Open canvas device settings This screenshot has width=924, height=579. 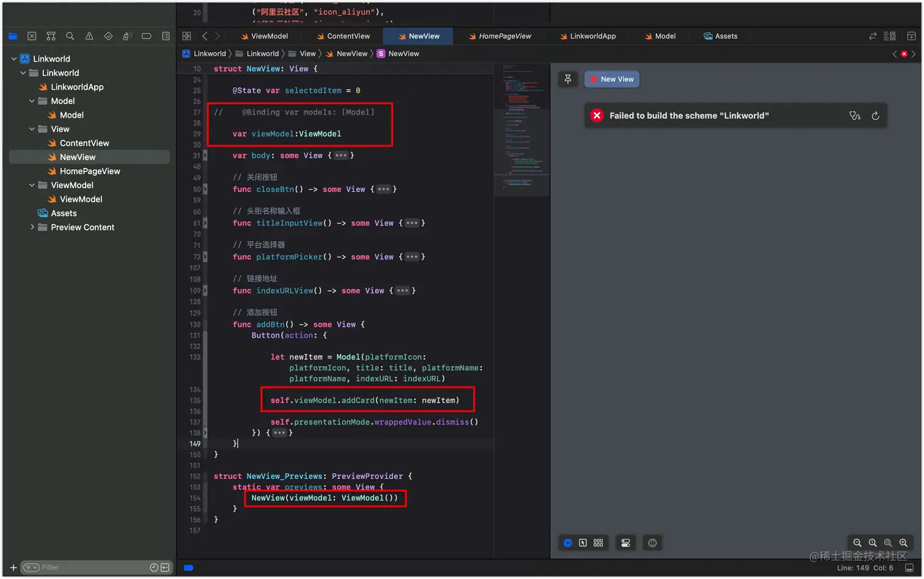tap(626, 543)
